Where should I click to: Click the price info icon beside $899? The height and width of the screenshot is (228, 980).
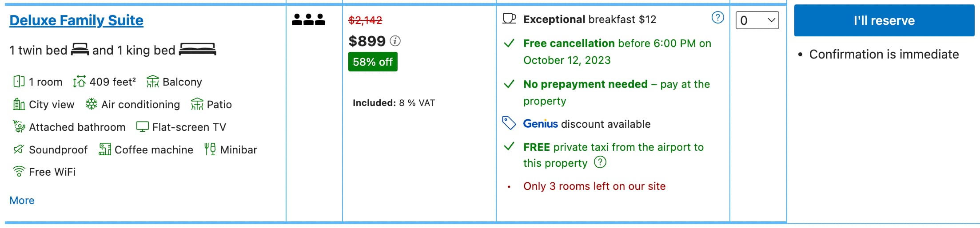(x=395, y=41)
